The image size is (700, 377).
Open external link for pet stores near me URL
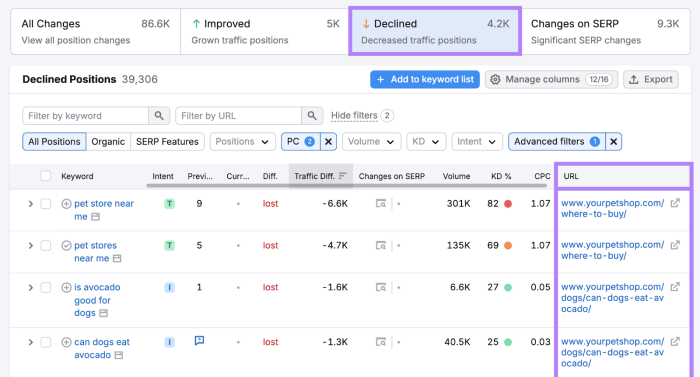(x=675, y=245)
